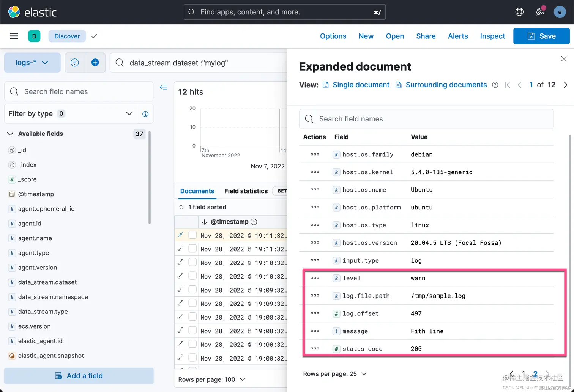Open actions for status_code row
This screenshot has height=392, width=574.
[315, 348]
